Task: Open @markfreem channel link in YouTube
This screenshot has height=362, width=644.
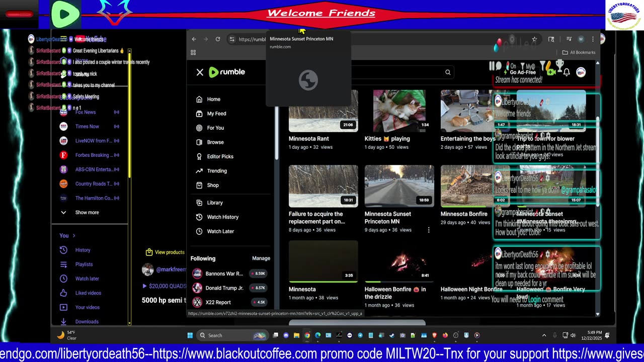Action: point(171,269)
